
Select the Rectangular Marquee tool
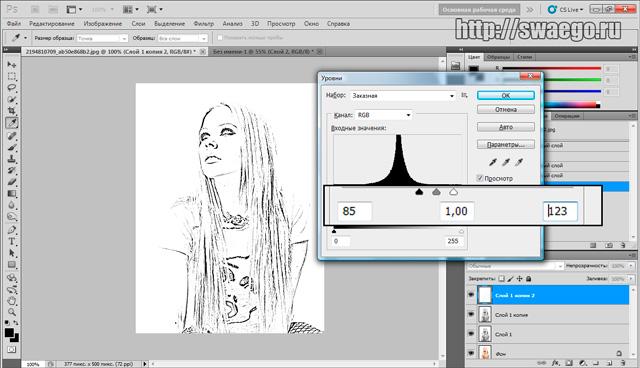(11, 76)
